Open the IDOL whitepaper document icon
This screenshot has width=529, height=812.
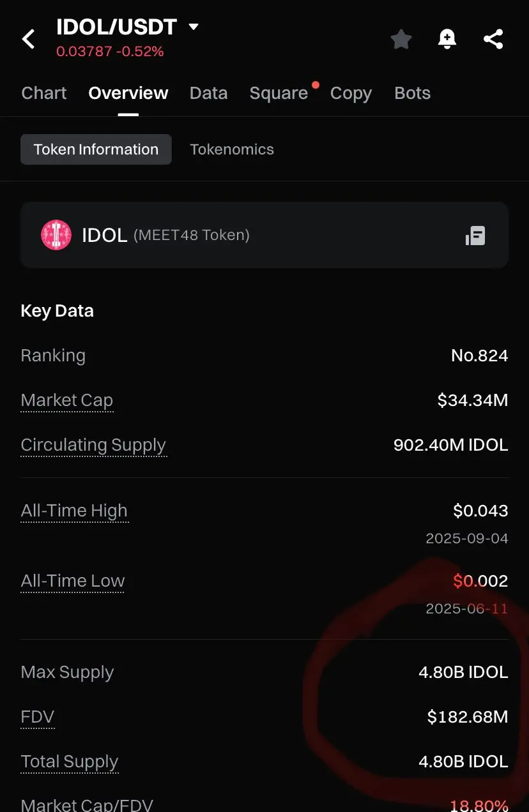pyautogui.click(x=475, y=236)
